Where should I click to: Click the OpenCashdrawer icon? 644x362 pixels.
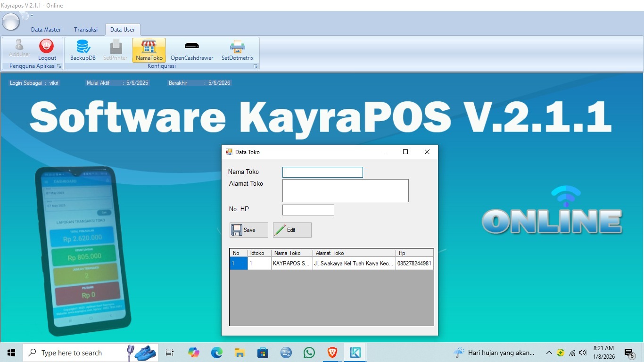pos(191,47)
